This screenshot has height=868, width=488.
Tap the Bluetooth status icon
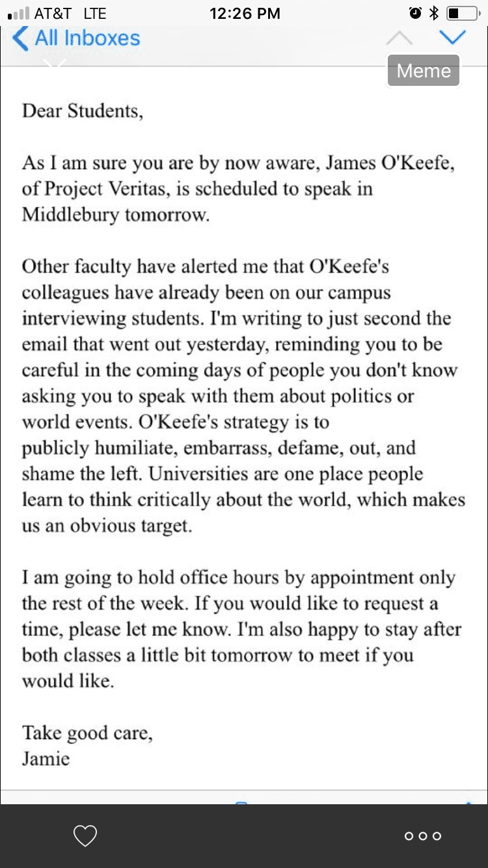pos(434,13)
